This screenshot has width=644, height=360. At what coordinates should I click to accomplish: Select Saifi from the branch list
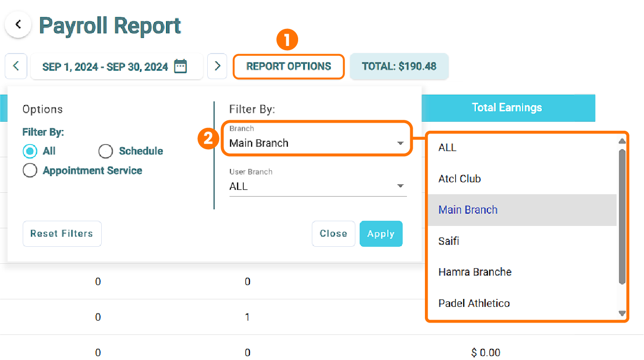pyautogui.click(x=448, y=241)
